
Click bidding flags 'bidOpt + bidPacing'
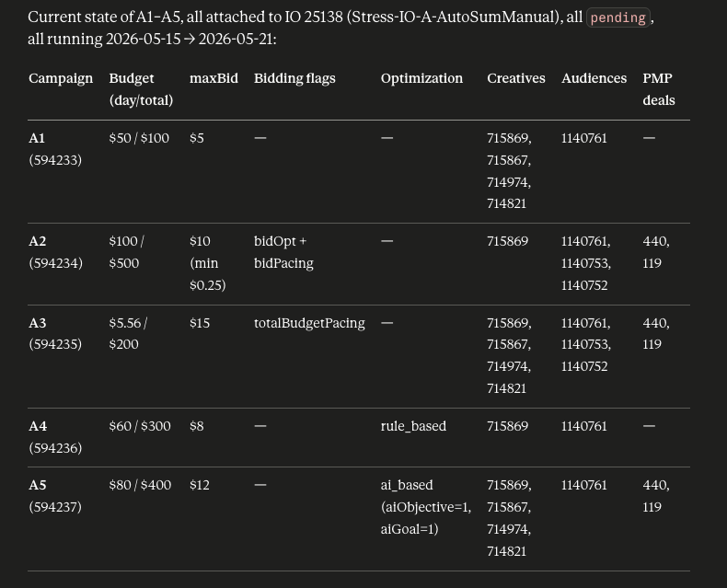coord(283,252)
